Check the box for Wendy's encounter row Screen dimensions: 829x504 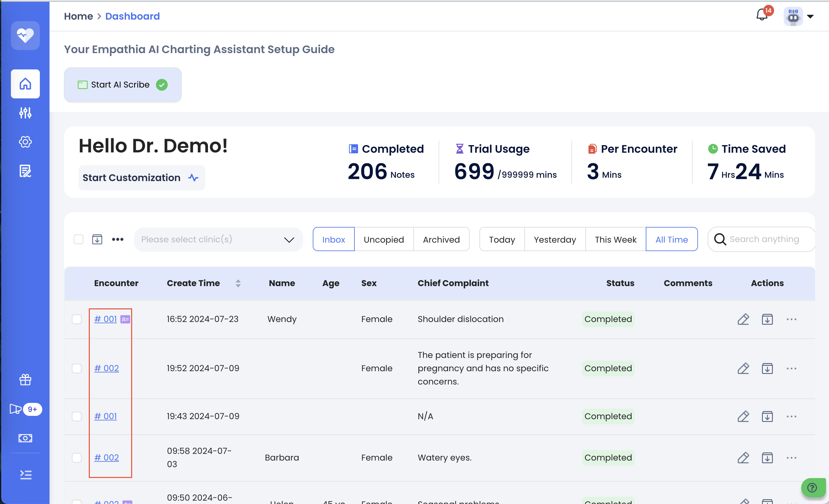tap(77, 319)
